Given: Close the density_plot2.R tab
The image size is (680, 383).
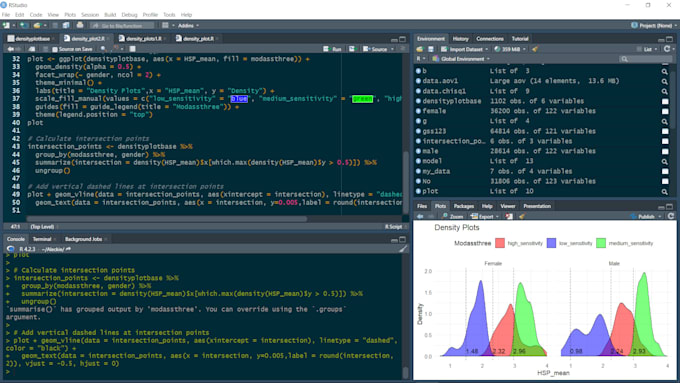Looking at the screenshot, I should pyautogui.click(x=108, y=39).
